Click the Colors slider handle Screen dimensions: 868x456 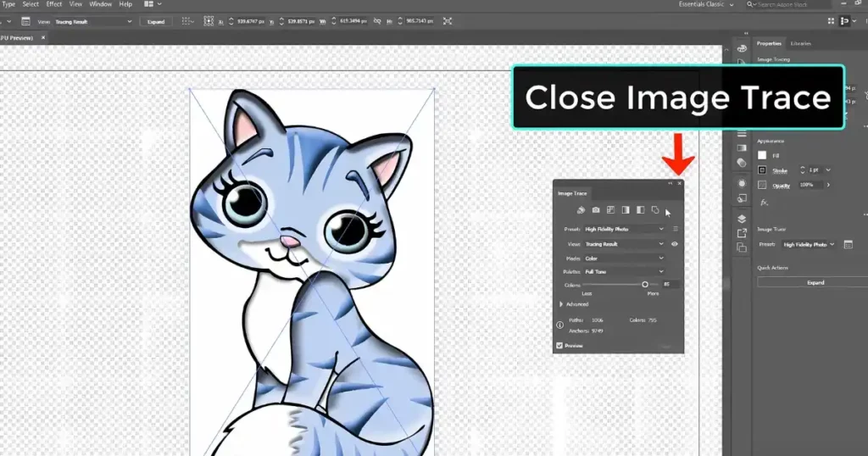(x=645, y=285)
